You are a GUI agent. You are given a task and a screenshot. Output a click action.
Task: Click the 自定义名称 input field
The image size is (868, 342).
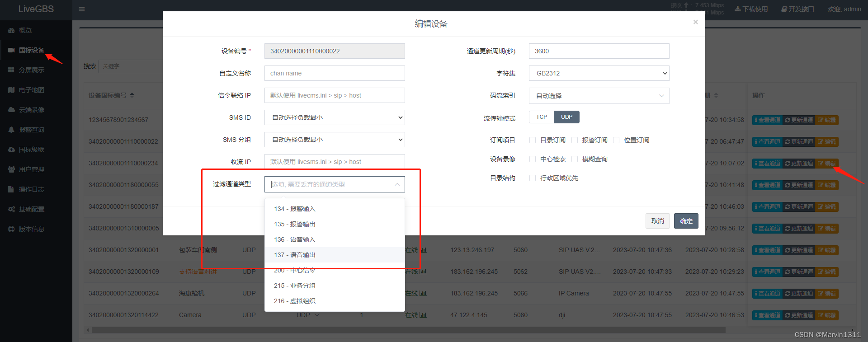335,73
